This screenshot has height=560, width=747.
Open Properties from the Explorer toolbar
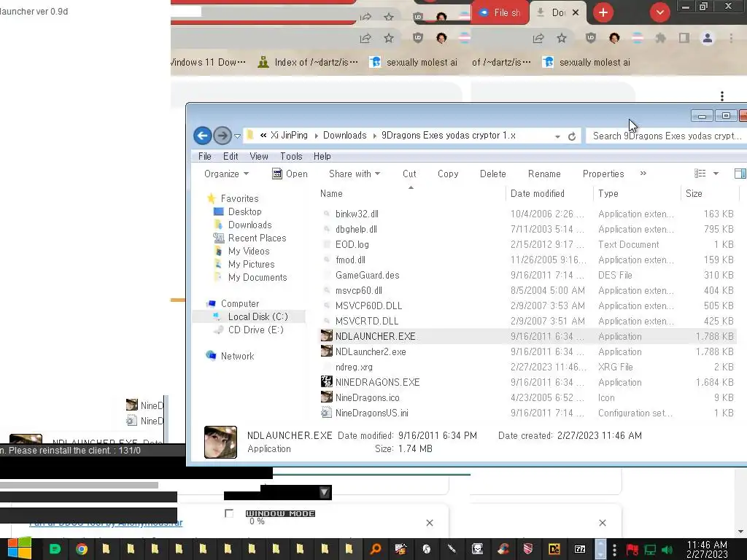603,174
